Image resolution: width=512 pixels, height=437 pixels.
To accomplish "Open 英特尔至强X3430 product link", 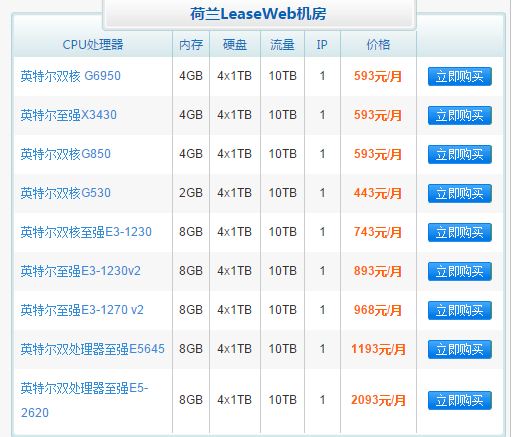I will point(68,115).
